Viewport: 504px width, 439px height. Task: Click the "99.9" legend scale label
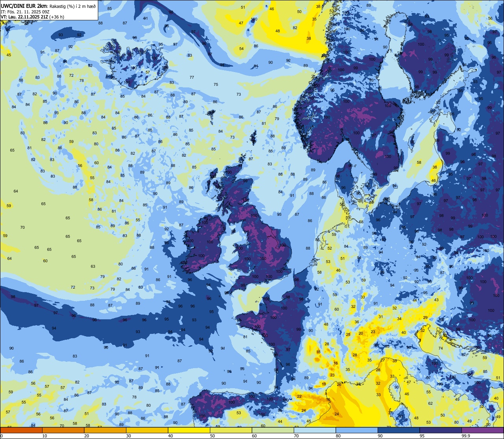click(x=466, y=436)
